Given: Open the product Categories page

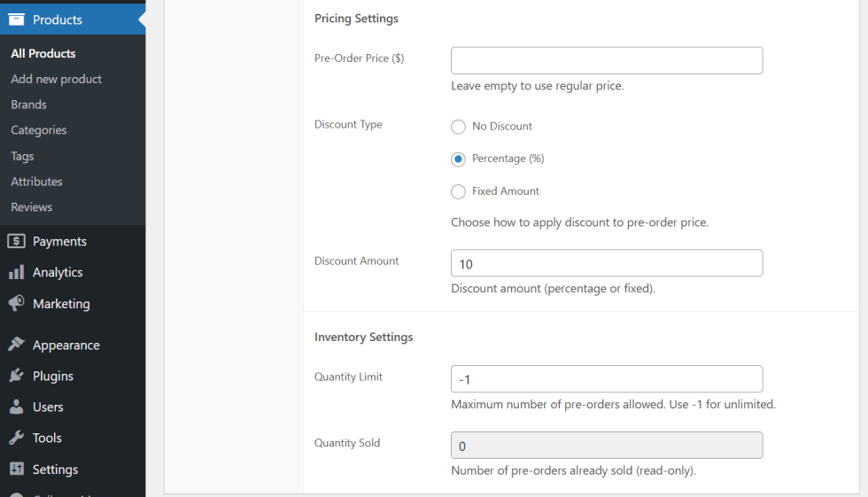Looking at the screenshot, I should (38, 130).
